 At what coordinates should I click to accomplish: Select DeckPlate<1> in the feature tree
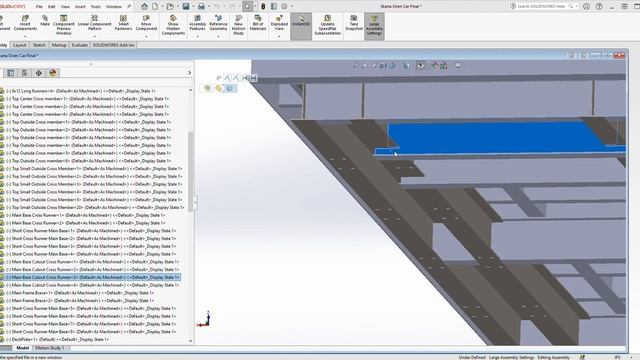(x=57, y=339)
